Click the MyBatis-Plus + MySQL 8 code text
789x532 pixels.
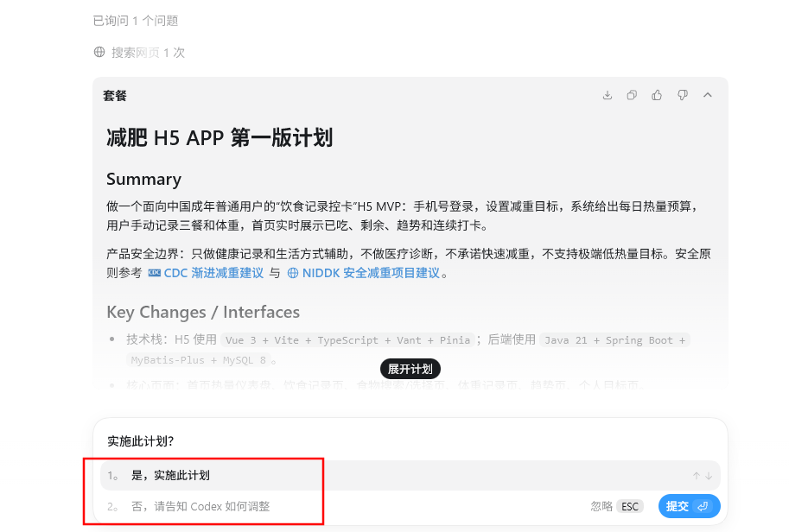click(x=198, y=360)
